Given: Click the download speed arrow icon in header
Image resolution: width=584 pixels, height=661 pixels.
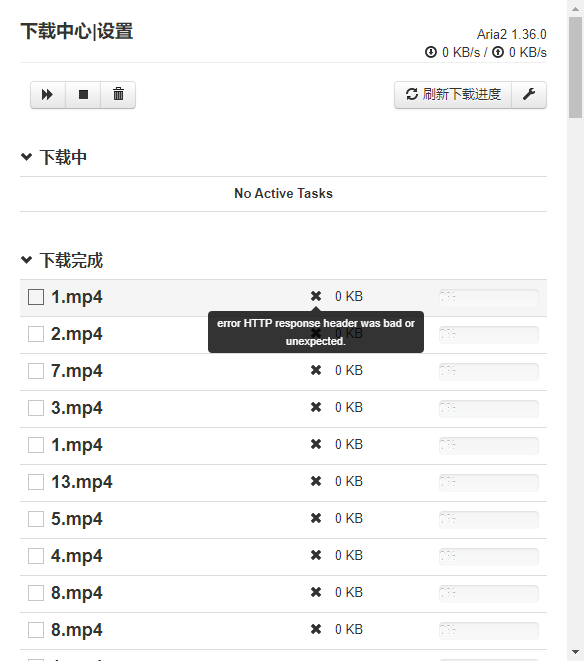Looking at the screenshot, I should click(x=431, y=52).
